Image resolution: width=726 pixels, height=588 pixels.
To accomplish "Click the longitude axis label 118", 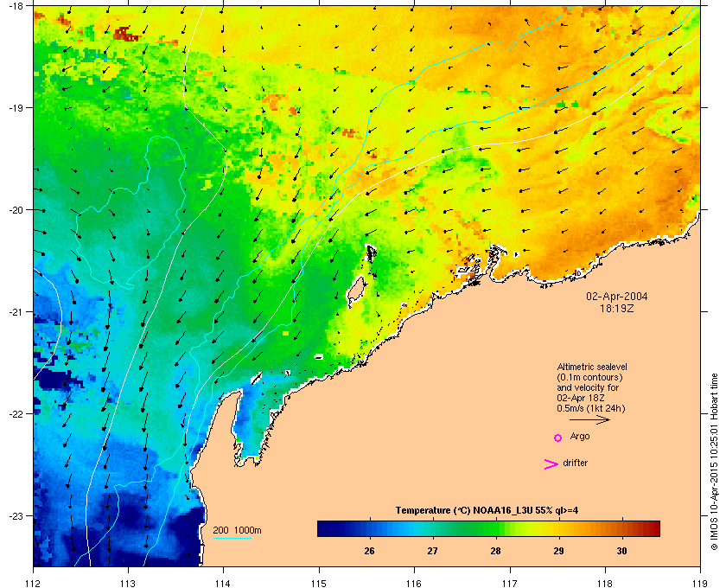I will click(x=605, y=584).
